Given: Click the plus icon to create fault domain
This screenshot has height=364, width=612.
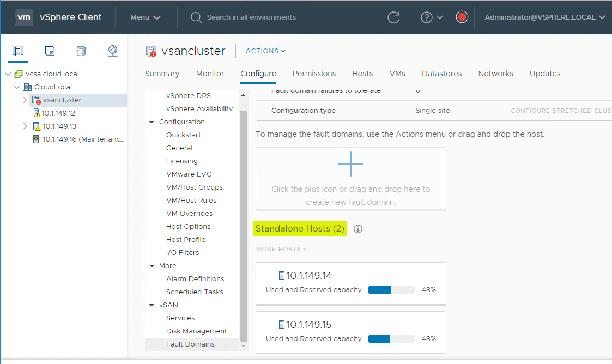Looking at the screenshot, I should [350, 163].
